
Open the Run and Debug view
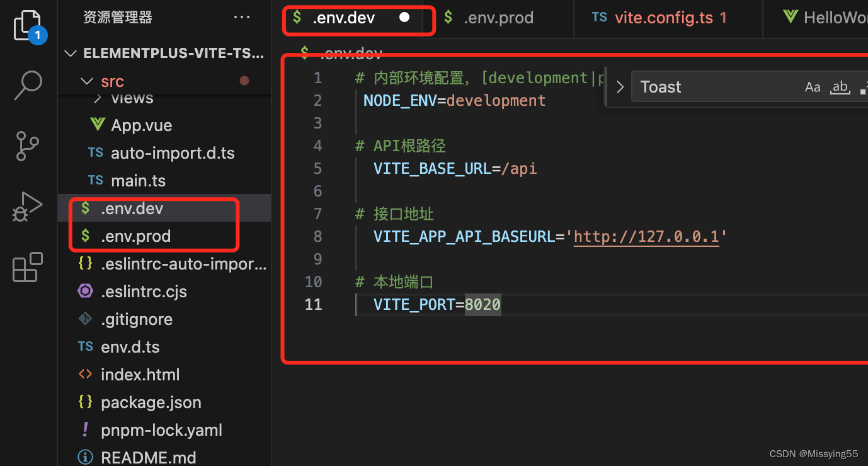click(x=28, y=207)
